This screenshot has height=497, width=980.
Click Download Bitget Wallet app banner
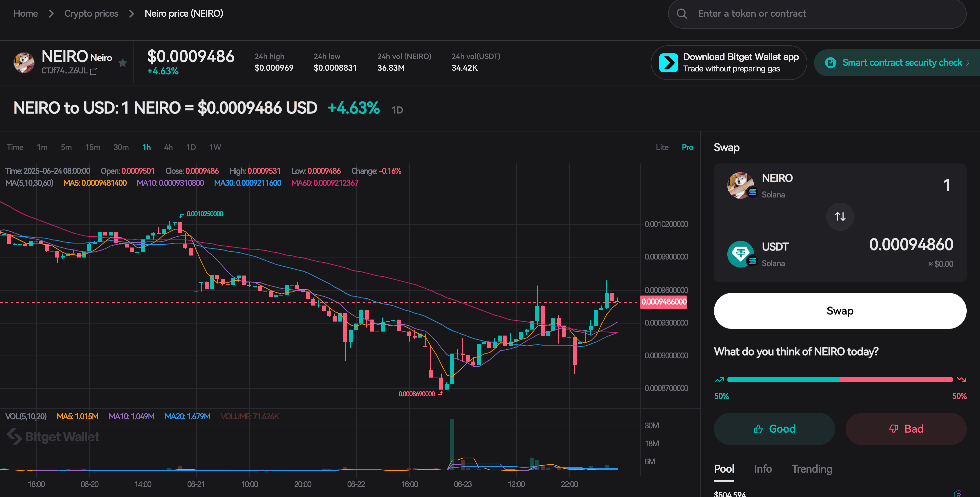pyautogui.click(x=729, y=63)
